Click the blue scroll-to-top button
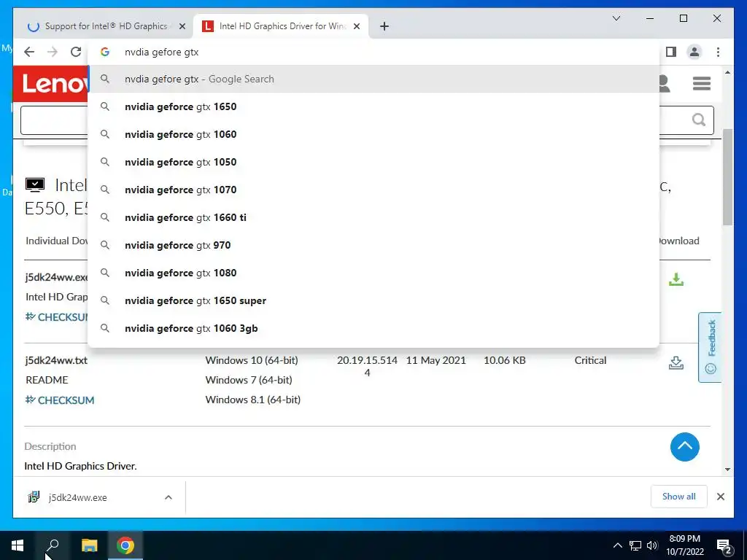Screen dimensions: 747x560 [x=684, y=447]
